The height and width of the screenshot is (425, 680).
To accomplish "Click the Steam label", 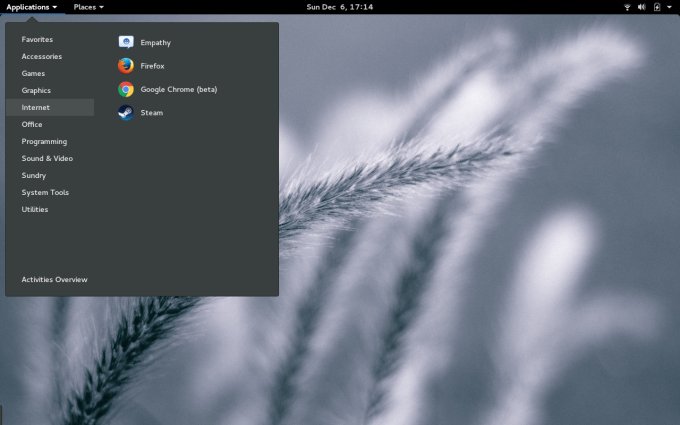I will [152, 113].
